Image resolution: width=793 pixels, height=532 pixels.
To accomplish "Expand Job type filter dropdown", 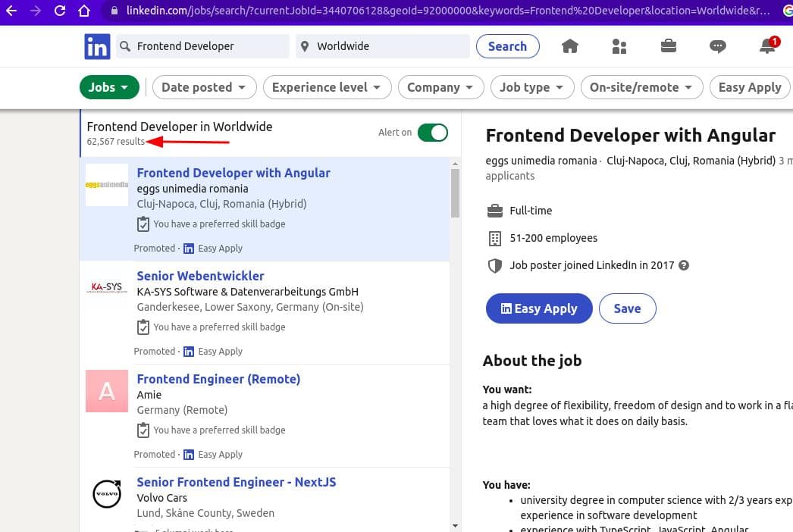I will click(532, 87).
